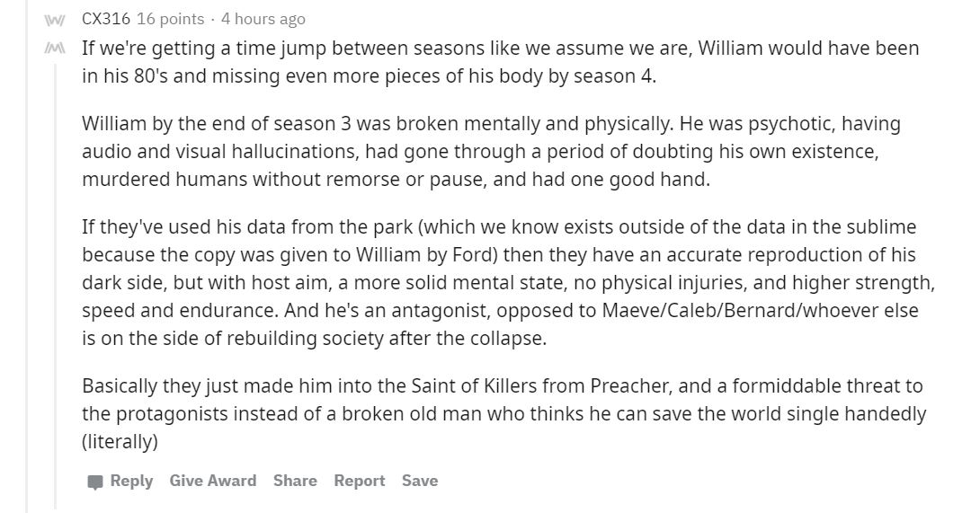Downvote the comment using the M icon
Viewport: 980px width, 513px height.
(x=54, y=49)
